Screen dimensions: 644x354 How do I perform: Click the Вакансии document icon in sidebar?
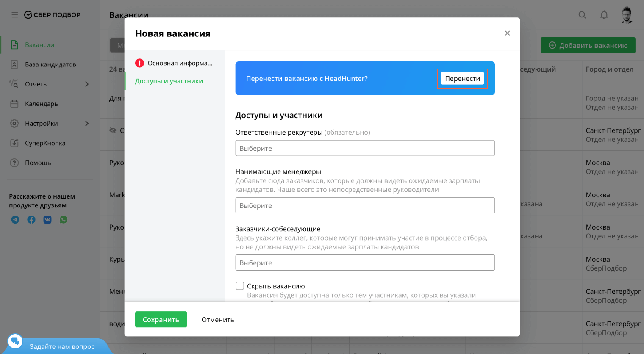pyautogui.click(x=14, y=45)
